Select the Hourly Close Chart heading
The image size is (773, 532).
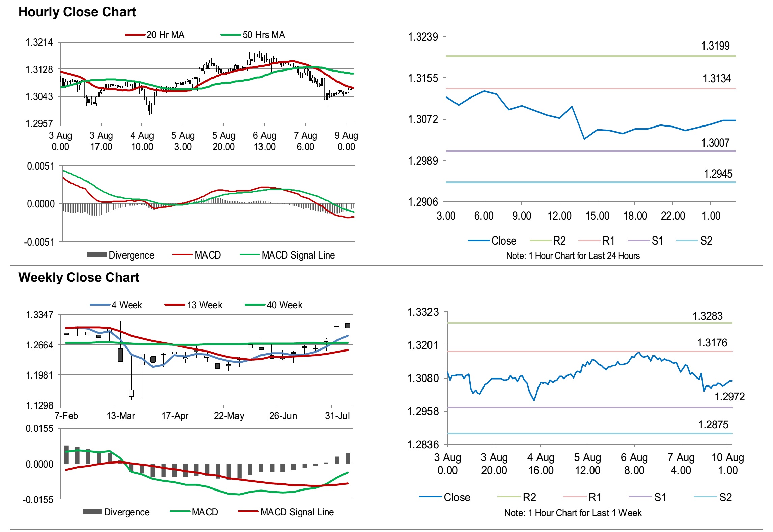(x=77, y=12)
